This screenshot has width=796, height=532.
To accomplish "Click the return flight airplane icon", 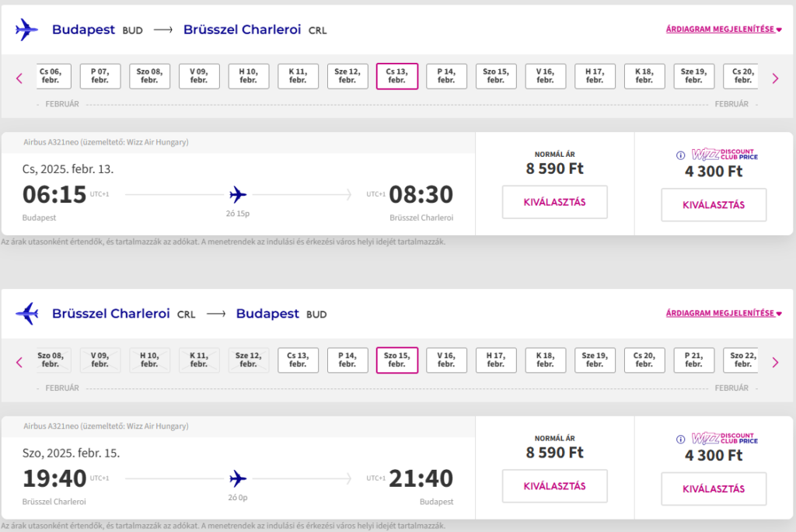I will (x=27, y=314).
